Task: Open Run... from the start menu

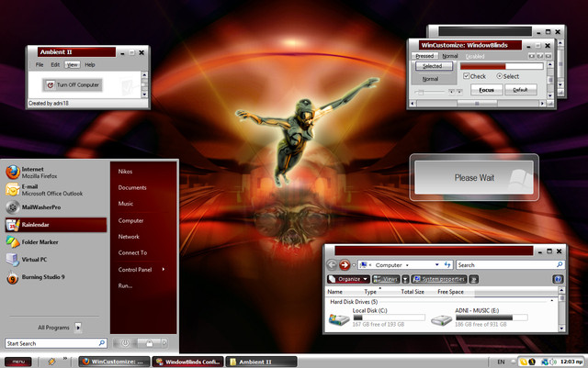Action: (125, 285)
